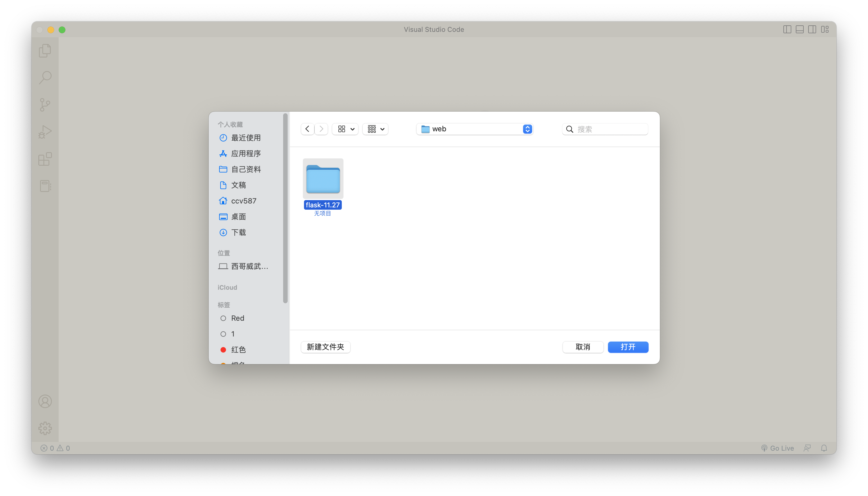Open the Manage gear icon
Screen dimensions: 868x496
pos(45,428)
